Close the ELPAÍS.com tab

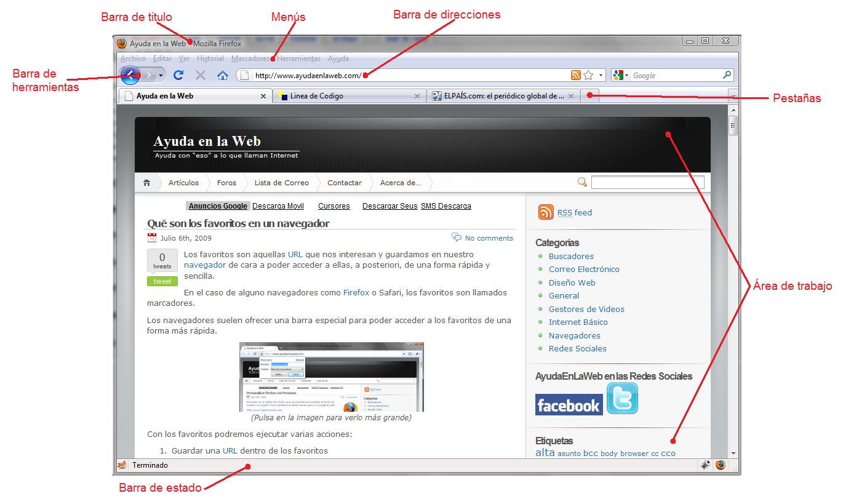pos(571,96)
